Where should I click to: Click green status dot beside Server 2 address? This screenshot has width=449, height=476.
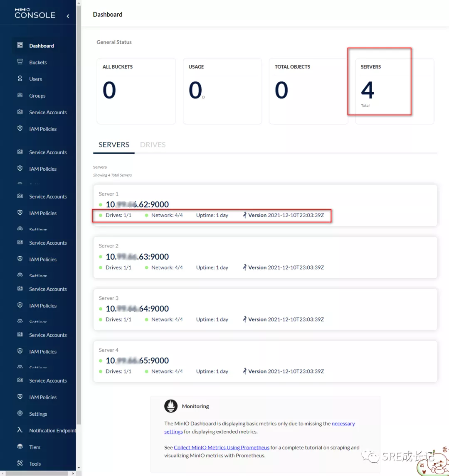click(101, 257)
